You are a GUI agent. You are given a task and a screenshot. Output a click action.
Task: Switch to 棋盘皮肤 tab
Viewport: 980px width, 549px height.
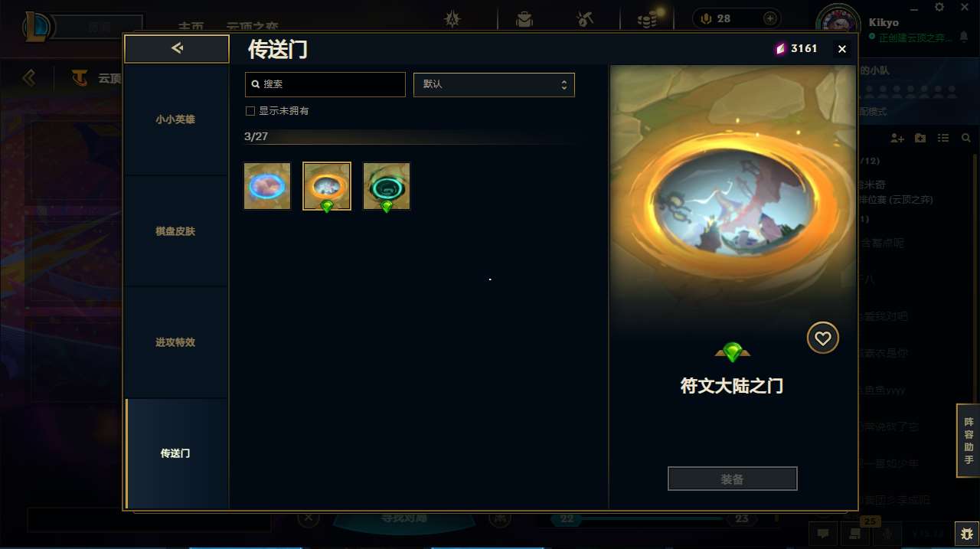point(176,231)
